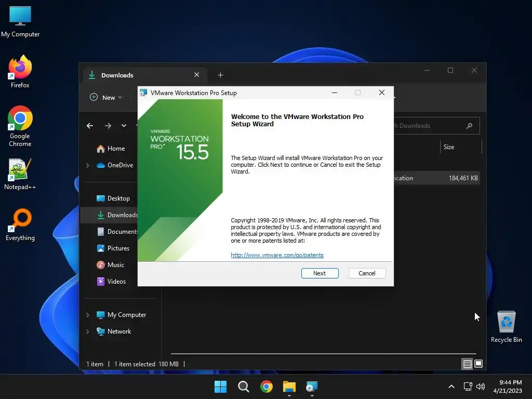Switch to details view in Explorer
Viewport: 532px width, 399px height.
(467, 364)
